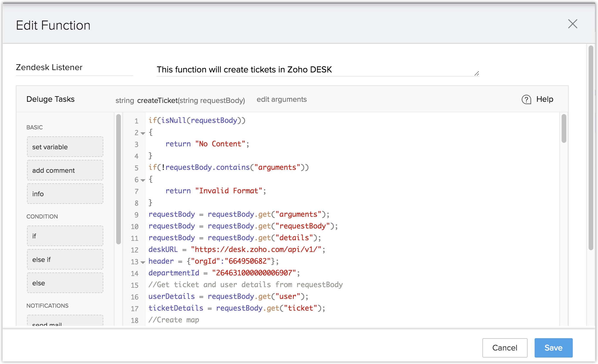
Task: Click the Deluge Tasks panel scrollbar
Action: [119, 179]
